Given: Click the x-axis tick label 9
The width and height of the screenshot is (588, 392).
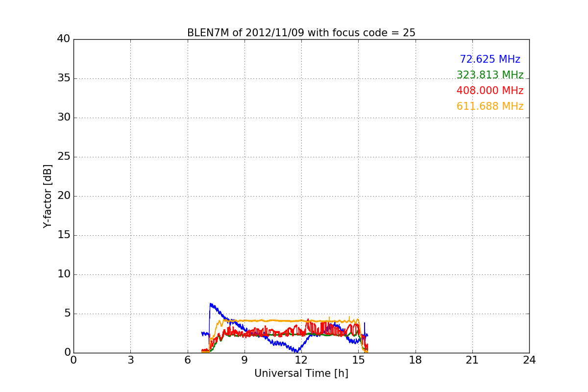Looking at the screenshot, I should tap(245, 360).
